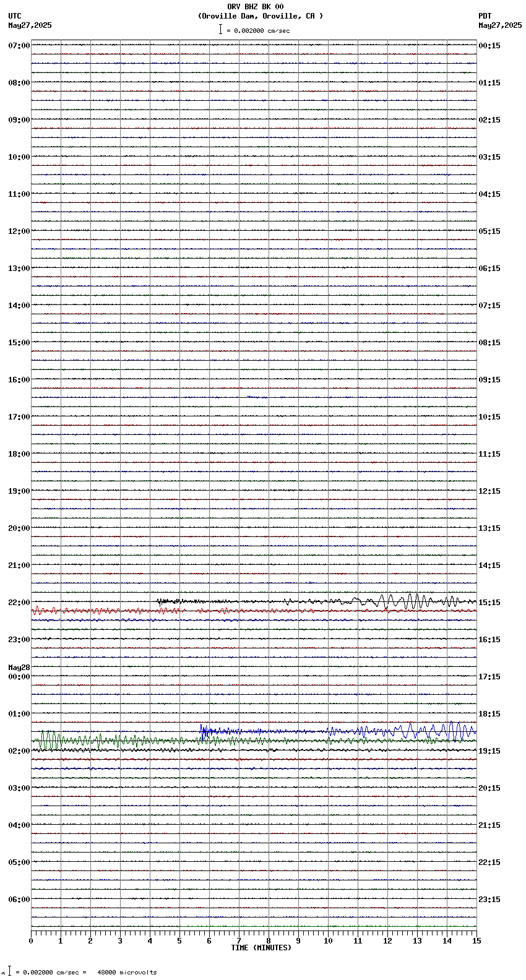Screen dimensions: 526x980
Task: Click the '13' minute tick label on the axis
Action: [x=417, y=941]
